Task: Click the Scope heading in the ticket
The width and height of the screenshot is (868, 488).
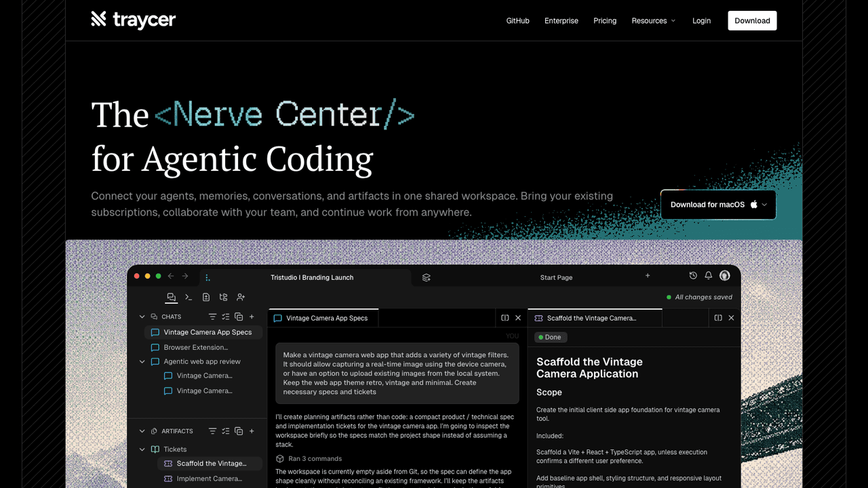Action: pos(549,392)
